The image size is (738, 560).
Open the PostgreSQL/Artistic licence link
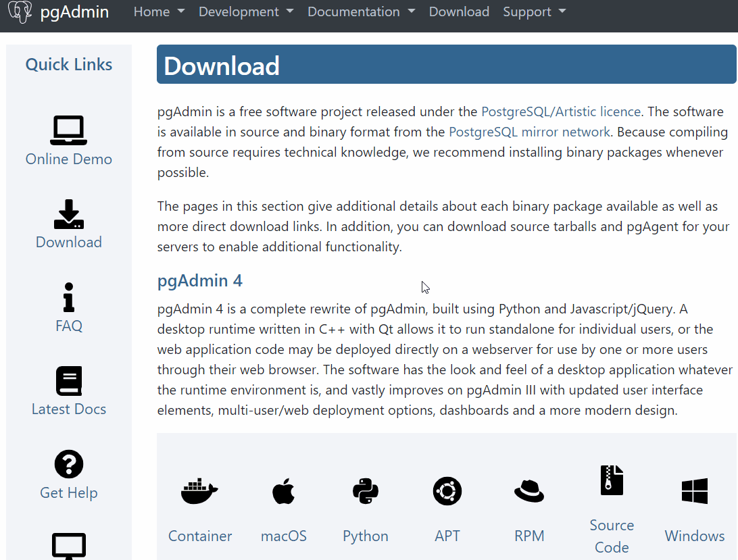560,111
